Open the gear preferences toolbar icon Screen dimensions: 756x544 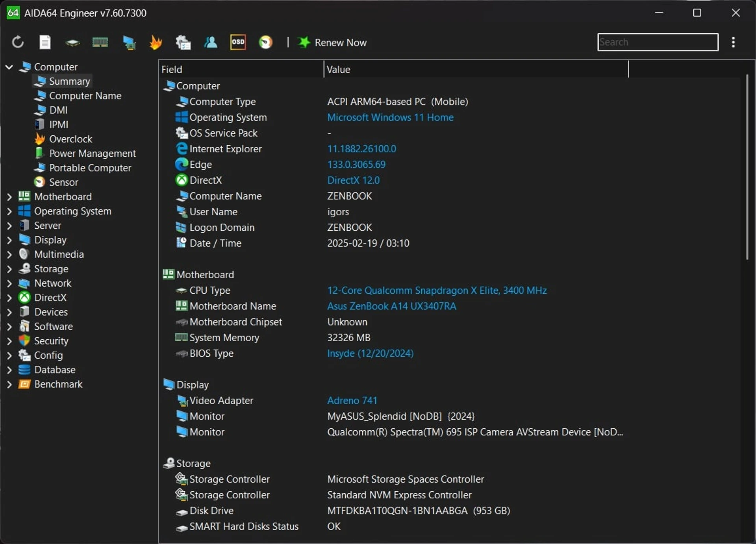[x=183, y=43]
